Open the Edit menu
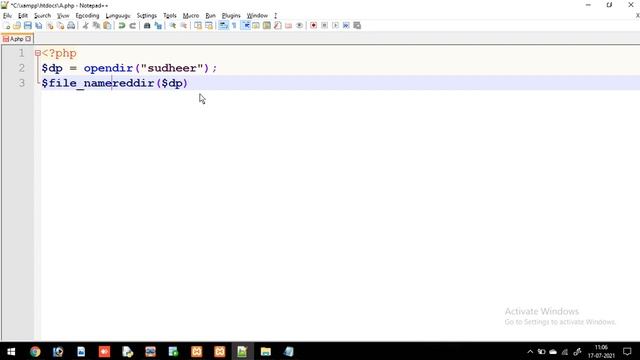 [23, 16]
